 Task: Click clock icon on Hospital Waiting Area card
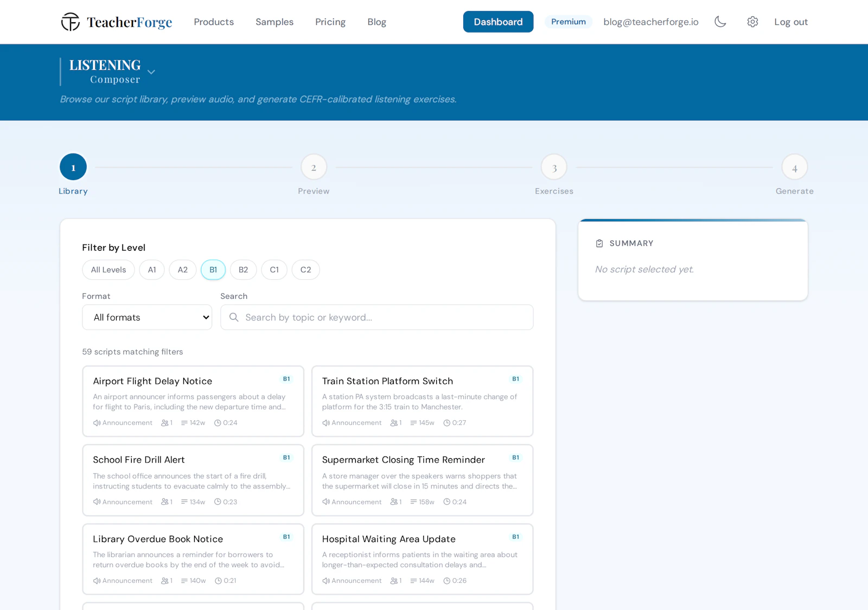pos(447,581)
